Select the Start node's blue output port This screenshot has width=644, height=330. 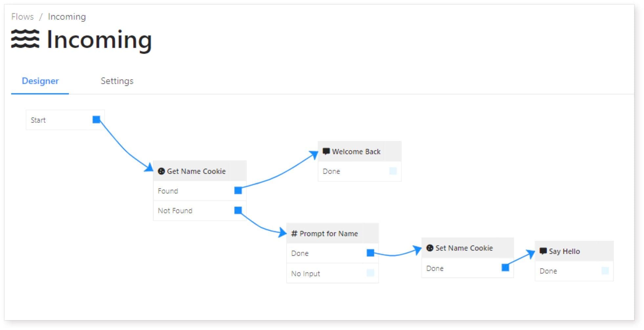[x=96, y=119]
